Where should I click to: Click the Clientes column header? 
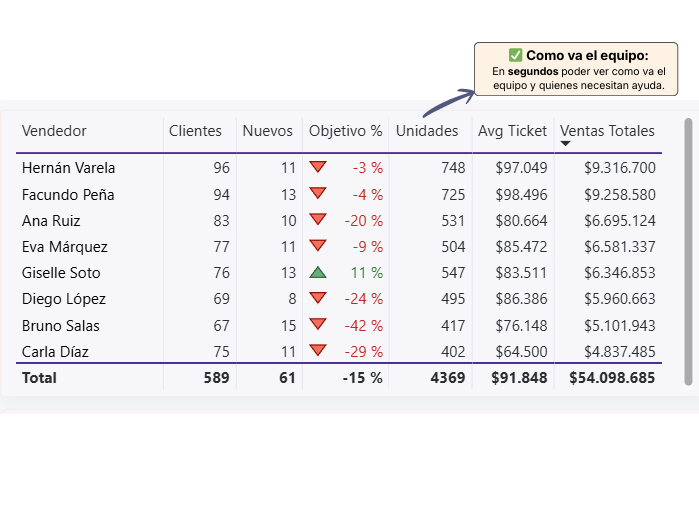pyautogui.click(x=195, y=131)
